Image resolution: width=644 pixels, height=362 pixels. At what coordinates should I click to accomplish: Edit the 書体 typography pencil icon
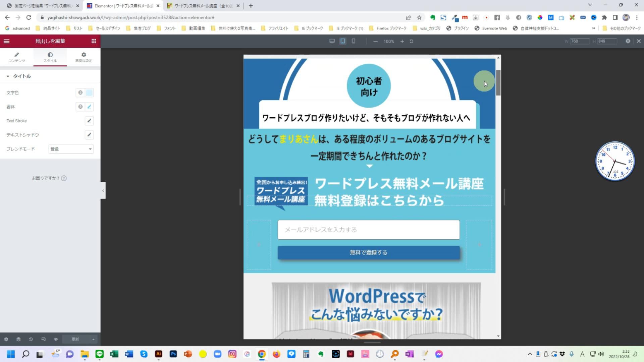point(89,107)
